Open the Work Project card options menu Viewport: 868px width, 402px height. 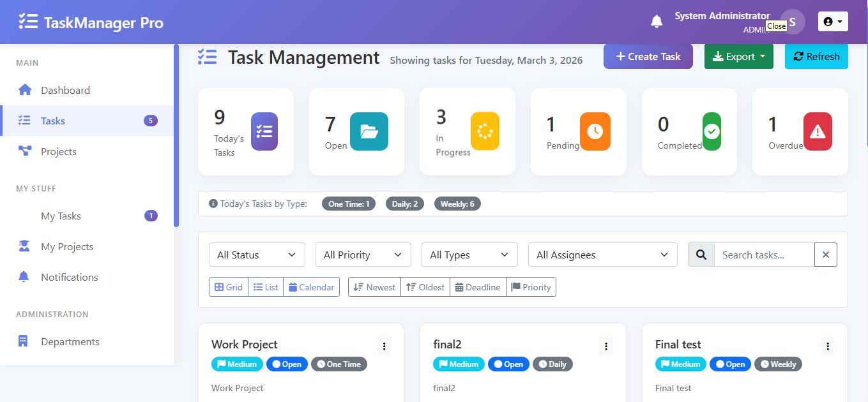point(384,346)
